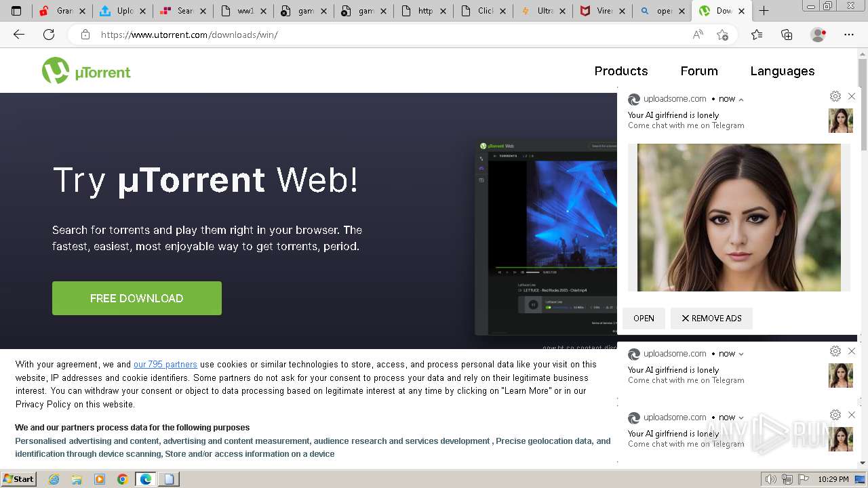Open the Windows Start button
868x488 pixels.
coord(19,479)
